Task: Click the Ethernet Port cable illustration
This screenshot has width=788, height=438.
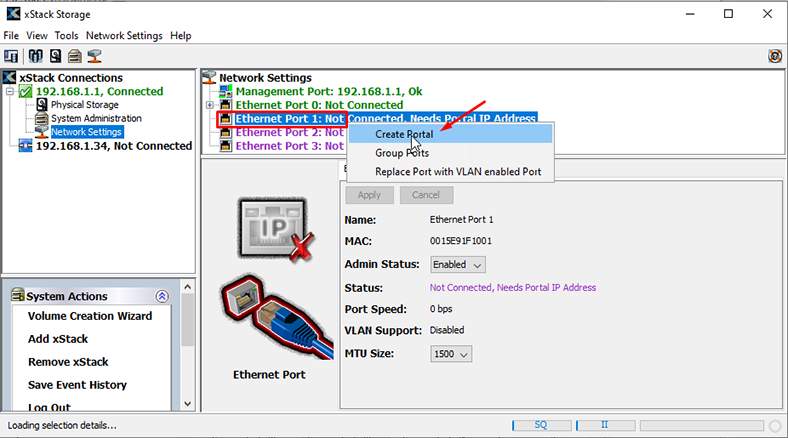Action: click(277, 316)
